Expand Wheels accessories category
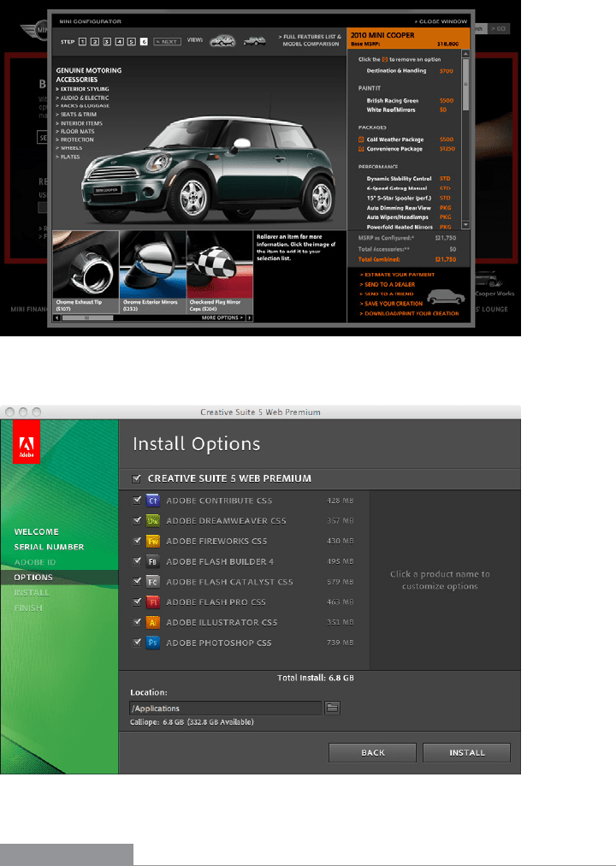Image resolution: width=616 pixels, height=866 pixels. [x=69, y=148]
